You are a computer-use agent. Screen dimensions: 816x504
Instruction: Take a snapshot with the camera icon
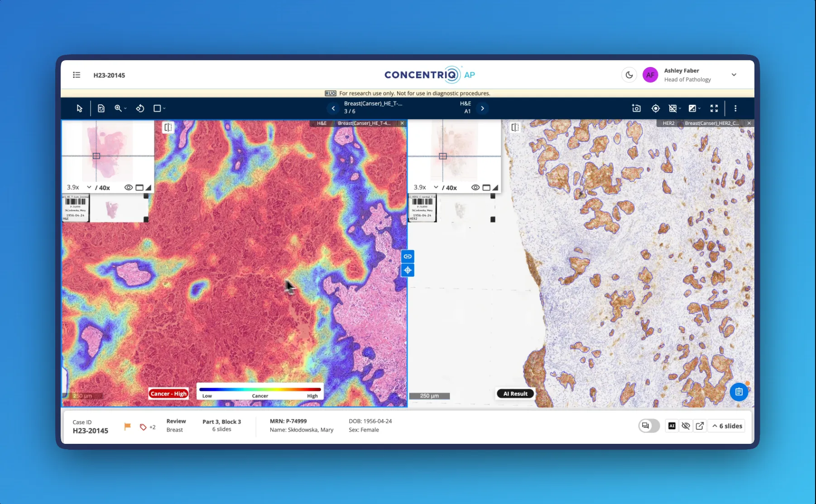tap(636, 109)
